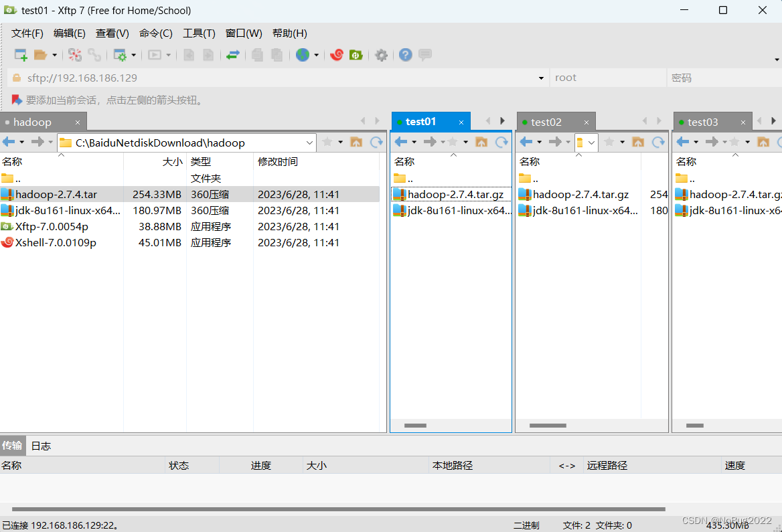The height and width of the screenshot is (532, 782).
Task: Click the Disconnect toolbar icon
Action: tap(75, 55)
